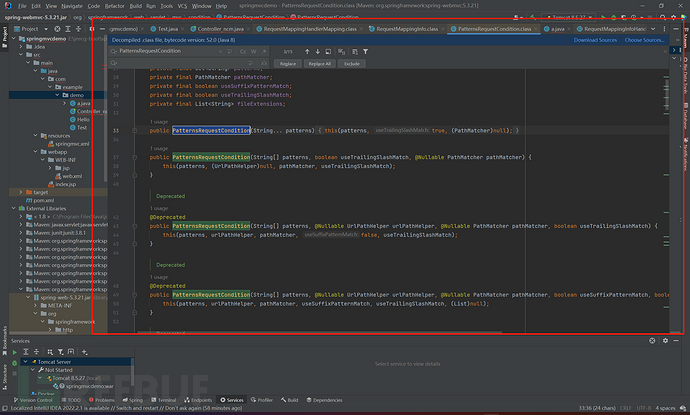The image size is (690, 415).
Task: Toggle Words option in find bar
Action: pyautogui.click(x=253, y=51)
